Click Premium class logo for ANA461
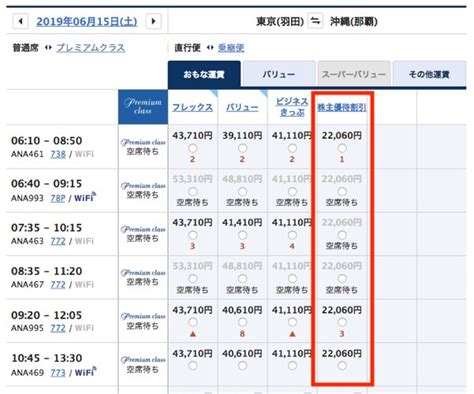 click(x=143, y=142)
